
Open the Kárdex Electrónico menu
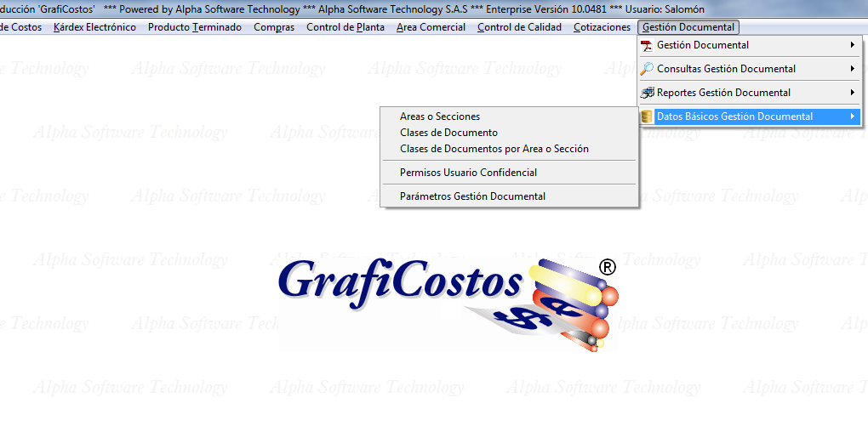pos(94,27)
